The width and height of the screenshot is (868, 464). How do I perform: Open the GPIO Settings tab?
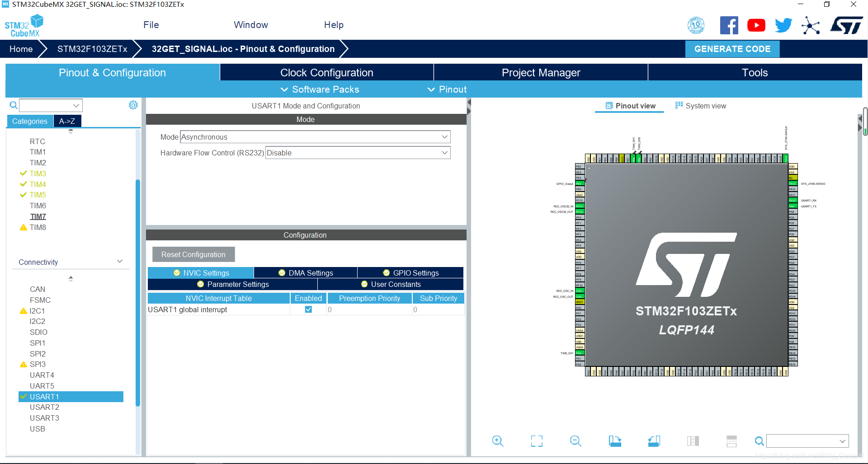pos(410,273)
